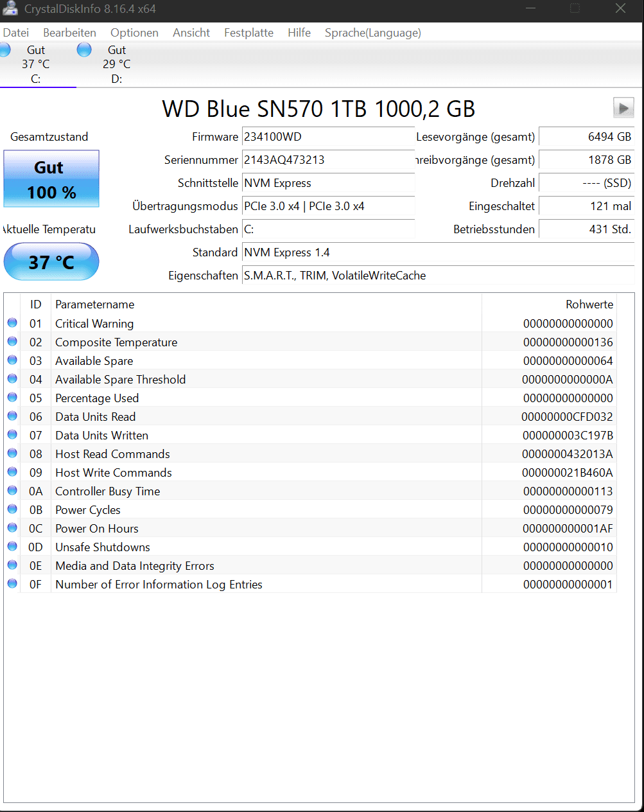The width and height of the screenshot is (644, 812).
Task: Click the Parametername column header
Action: coord(95,304)
